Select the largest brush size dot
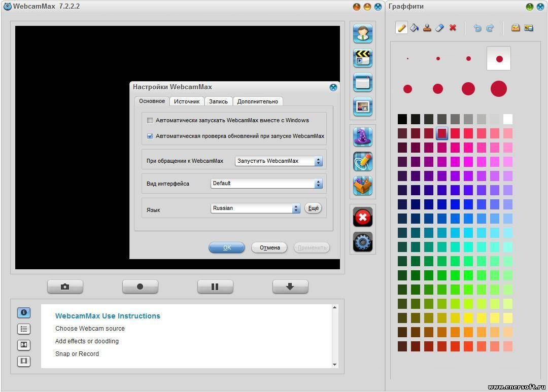The width and height of the screenshot is (548, 392). pyautogui.click(x=499, y=89)
